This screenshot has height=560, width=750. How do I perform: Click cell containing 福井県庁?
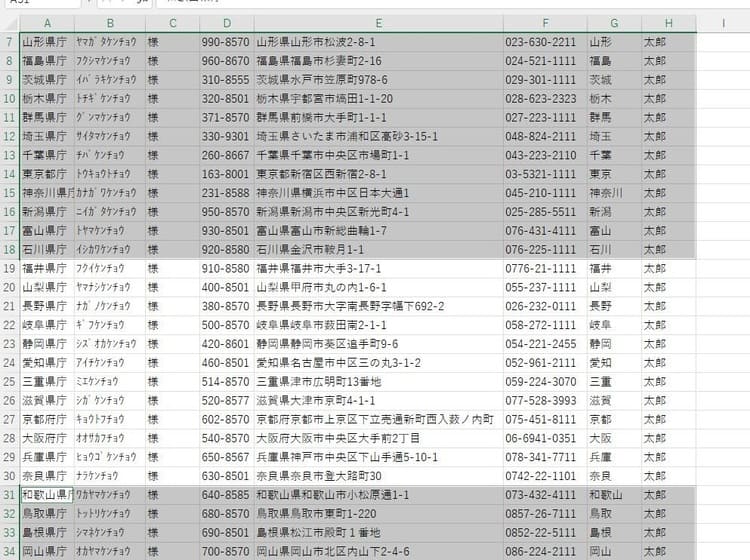(47, 269)
